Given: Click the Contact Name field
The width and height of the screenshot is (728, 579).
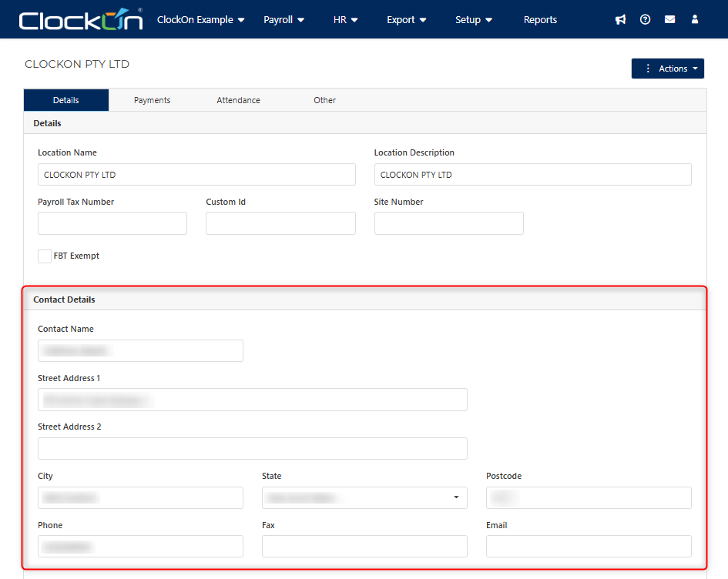Looking at the screenshot, I should pyautogui.click(x=140, y=351).
